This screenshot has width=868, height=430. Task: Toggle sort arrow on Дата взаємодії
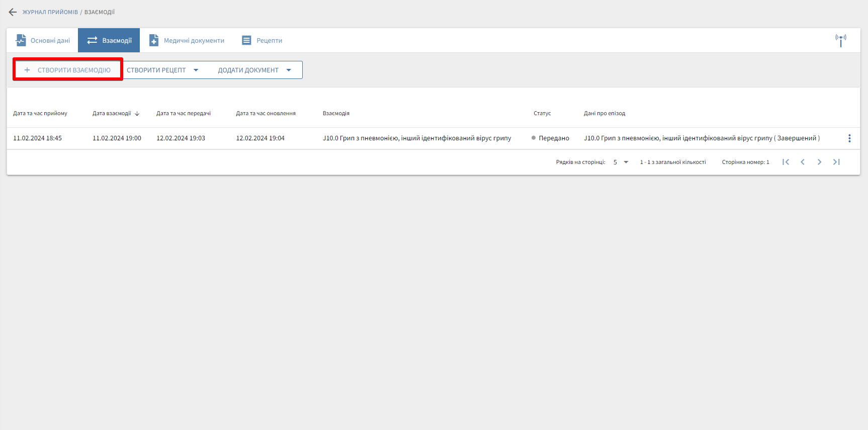[137, 114]
